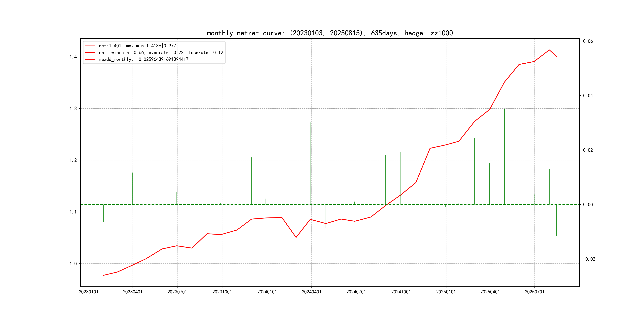Viewport: 644px width, 322px height.
Task: Click the red line sample beside maxdd_monthly
Action: tap(90, 59)
